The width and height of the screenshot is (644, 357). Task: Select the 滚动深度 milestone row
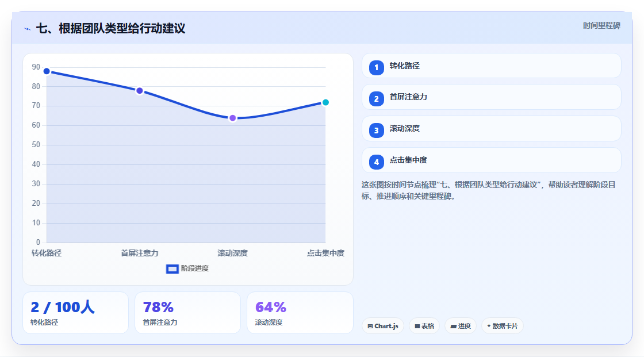(491, 129)
